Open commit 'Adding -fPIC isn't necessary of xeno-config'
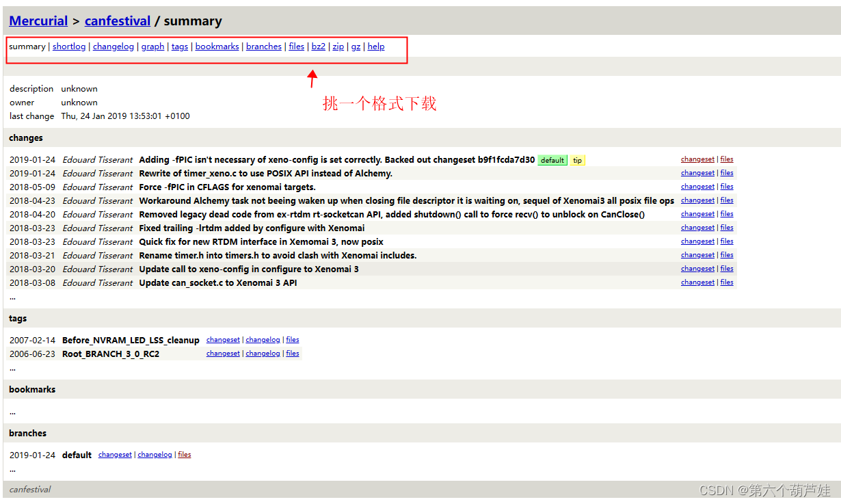The height and width of the screenshot is (504, 841). pyautogui.click(x=337, y=160)
